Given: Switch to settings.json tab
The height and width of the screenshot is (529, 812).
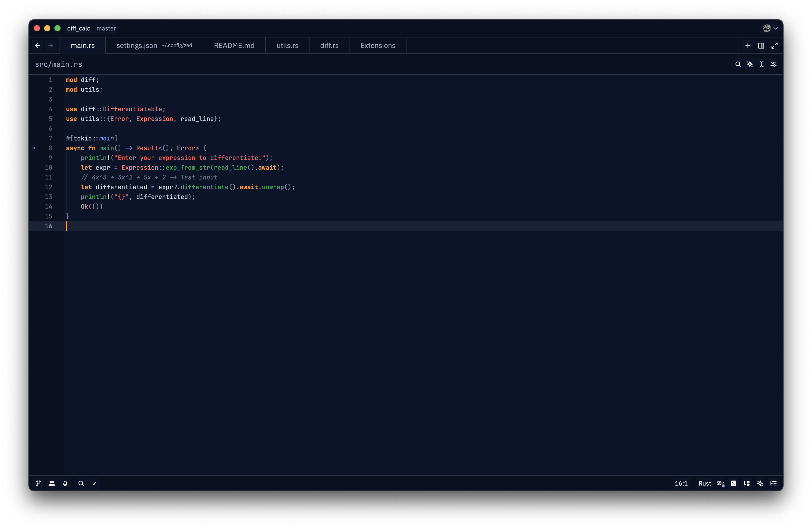Looking at the screenshot, I should point(154,45).
